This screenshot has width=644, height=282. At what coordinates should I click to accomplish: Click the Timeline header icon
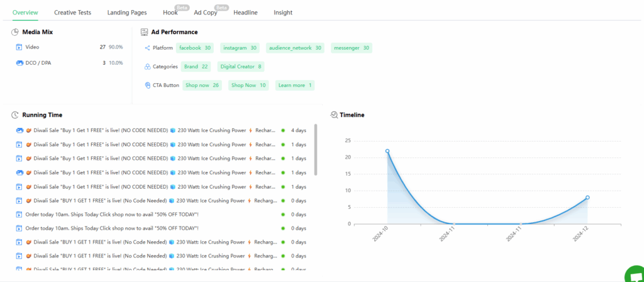pos(334,115)
